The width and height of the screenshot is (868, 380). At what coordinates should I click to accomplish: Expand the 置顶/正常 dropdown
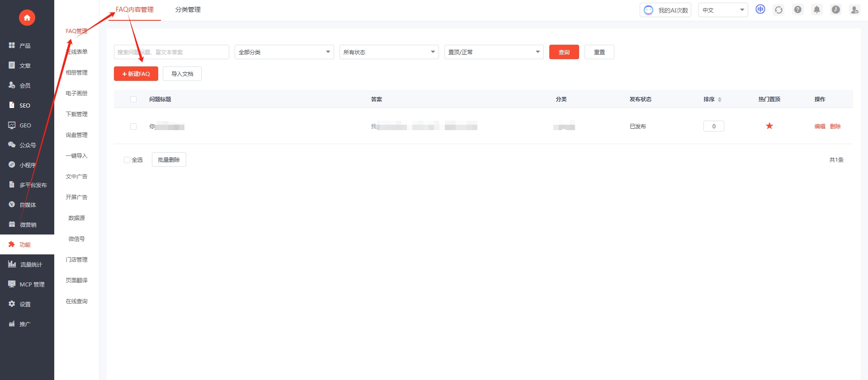click(x=494, y=52)
